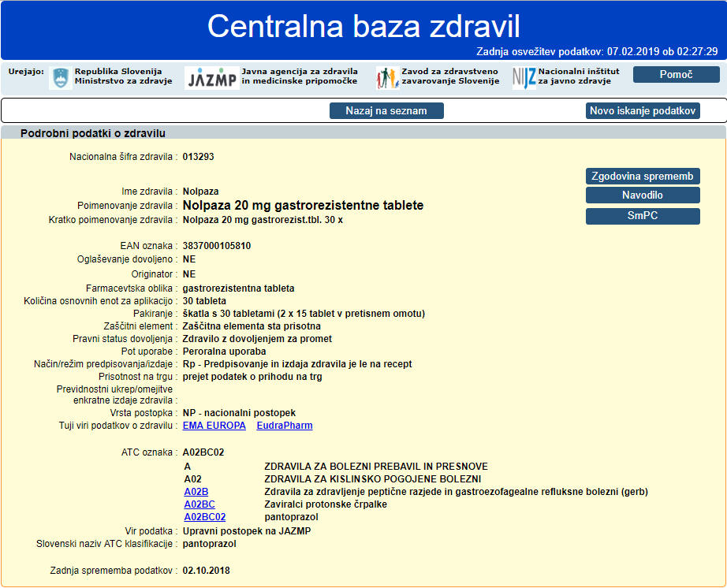
Task: Click the national code value 013293
Action: [x=199, y=157]
